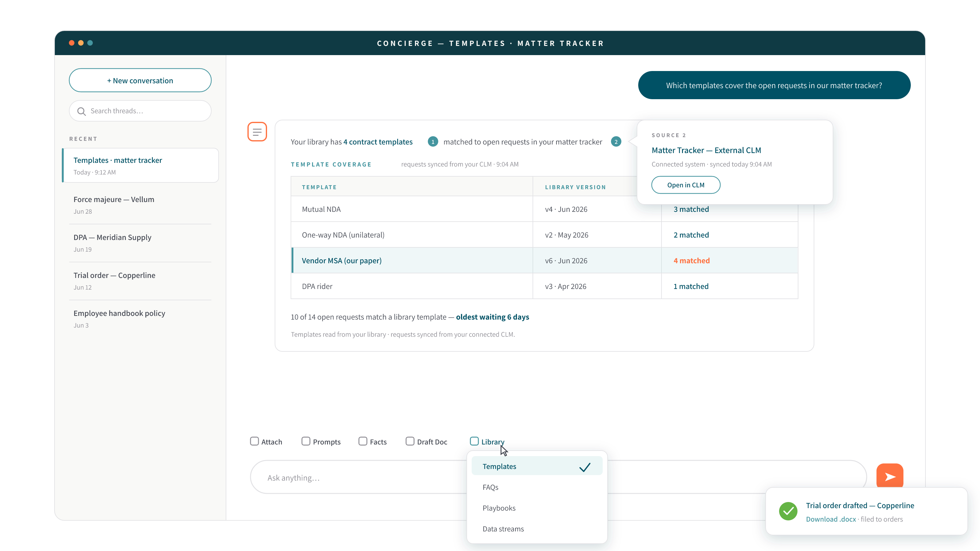Screen dimensions: 980x551
Task: Click the red window dot
Action: tap(72, 43)
